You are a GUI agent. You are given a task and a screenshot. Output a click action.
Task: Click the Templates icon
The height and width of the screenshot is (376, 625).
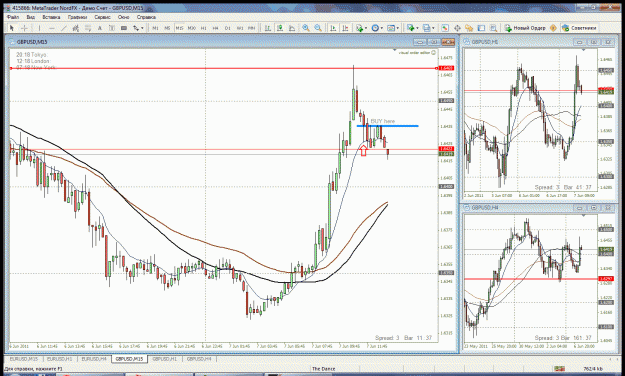391,28
